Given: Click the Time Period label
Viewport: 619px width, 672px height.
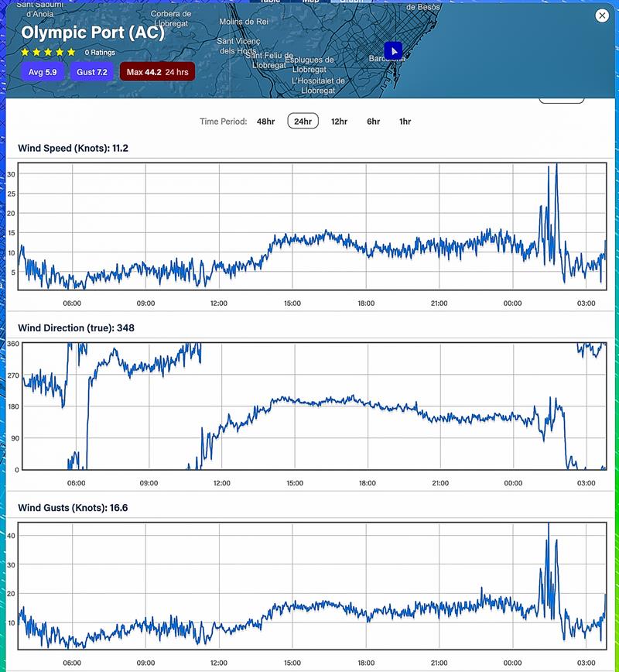Looking at the screenshot, I should pyautogui.click(x=223, y=122).
